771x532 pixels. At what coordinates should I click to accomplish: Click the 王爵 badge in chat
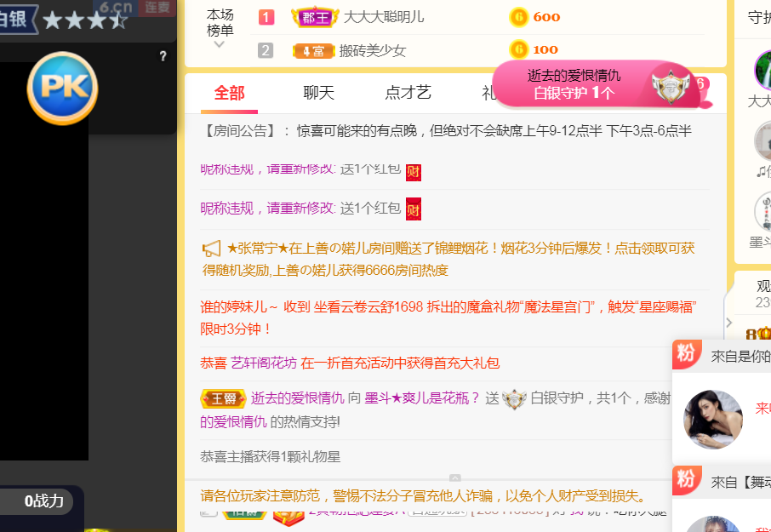point(223,398)
